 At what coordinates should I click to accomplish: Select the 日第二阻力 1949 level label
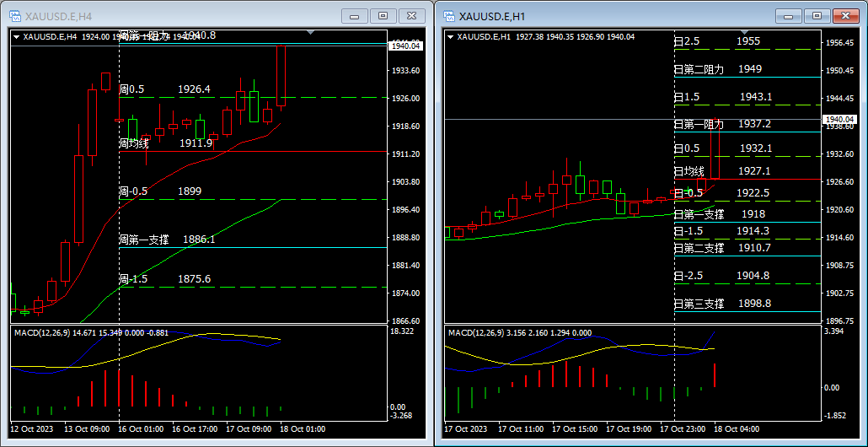click(718, 69)
